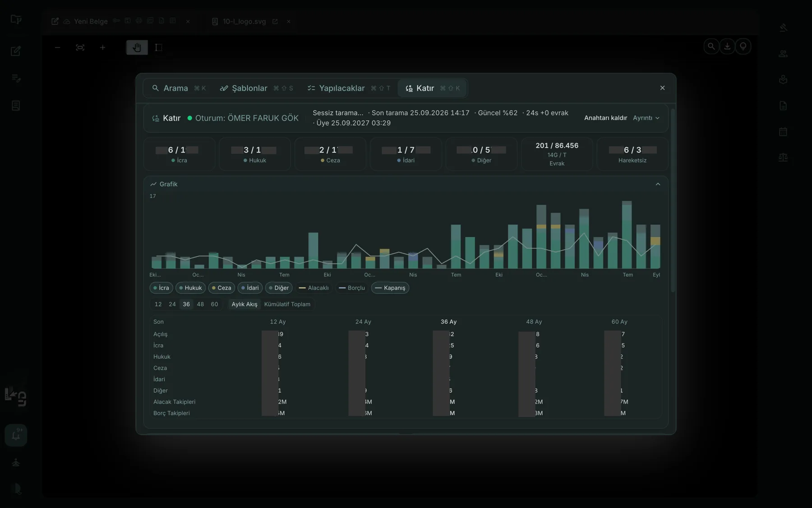Image resolution: width=812 pixels, height=508 pixels.
Task: Open the Yeni Belge document tab
Action: coord(91,21)
